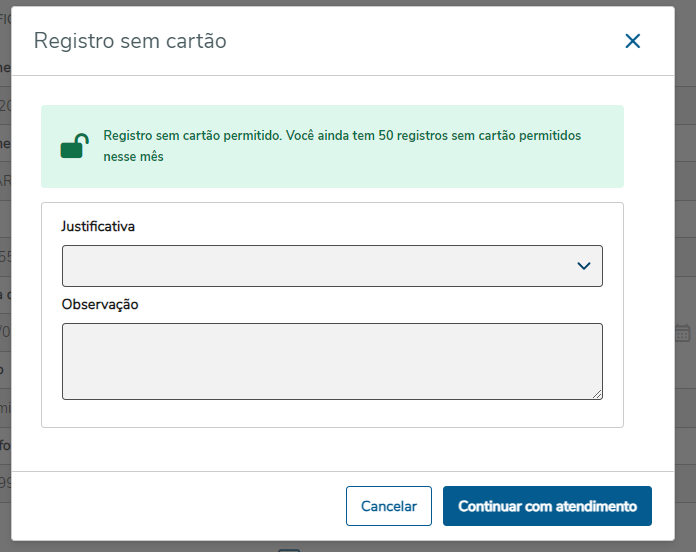This screenshot has height=552, width=696.
Task: Click empty form panel space below Observação box
Action: [332, 414]
